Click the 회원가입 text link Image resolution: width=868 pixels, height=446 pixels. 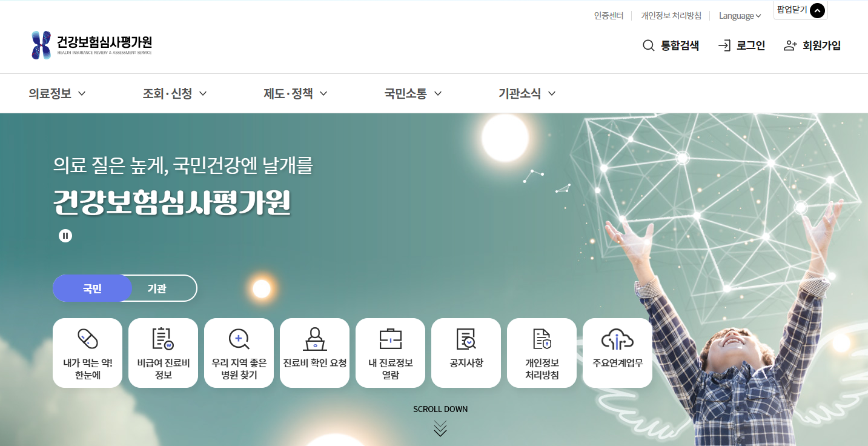click(822, 45)
